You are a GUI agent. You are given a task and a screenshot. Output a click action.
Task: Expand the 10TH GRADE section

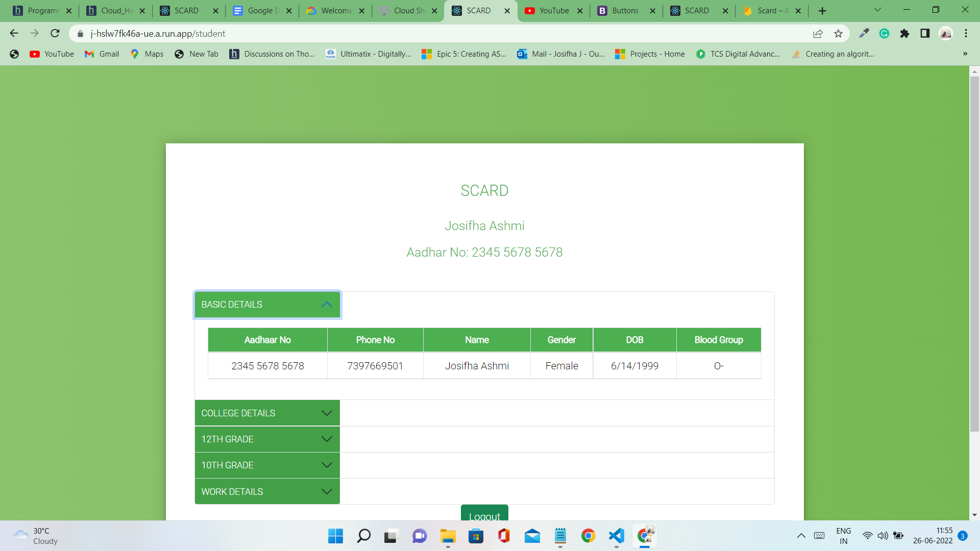(x=267, y=465)
